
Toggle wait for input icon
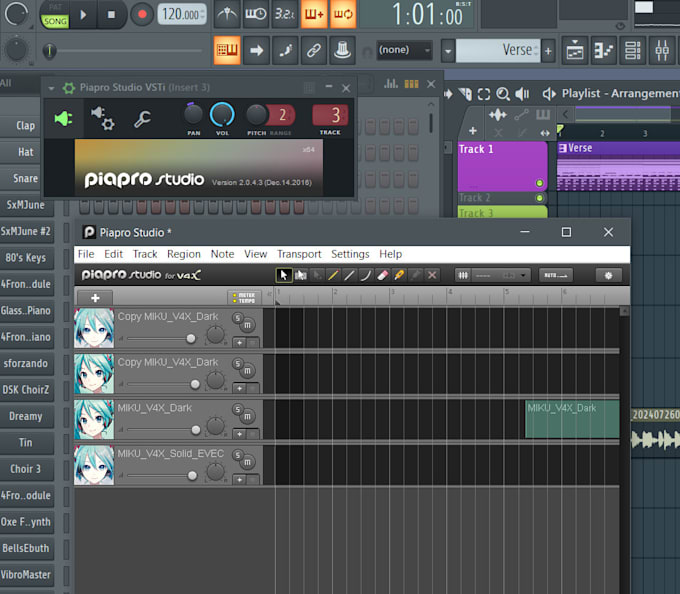pos(256,14)
